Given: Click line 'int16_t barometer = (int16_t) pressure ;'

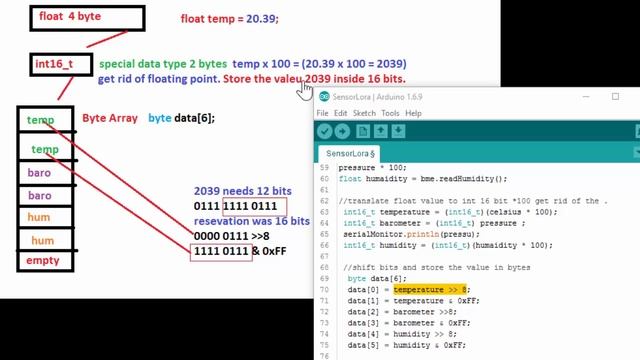Looking at the screenshot, I should pyautogui.click(x=434, y=223).
